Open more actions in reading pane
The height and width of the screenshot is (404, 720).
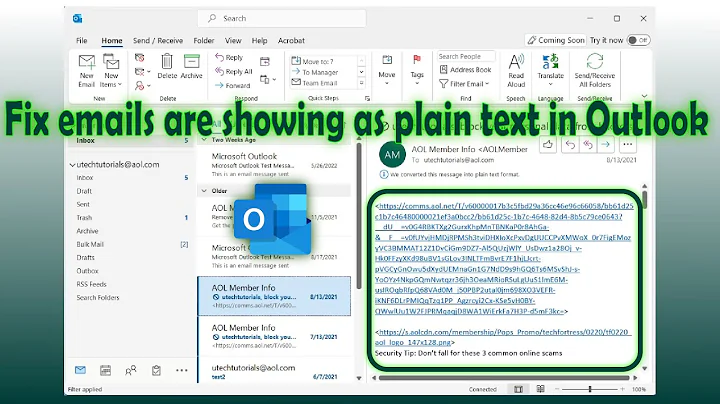pos(627,145)
